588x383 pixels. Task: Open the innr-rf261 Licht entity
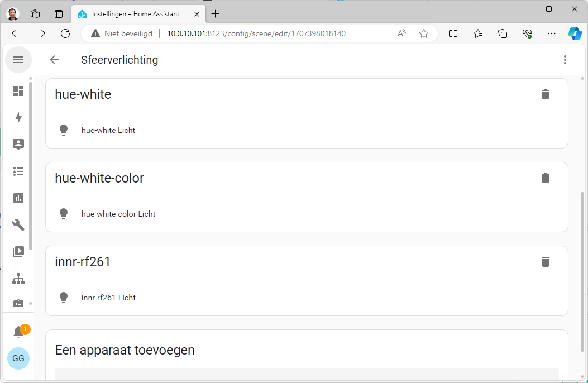tap(108, 298)
